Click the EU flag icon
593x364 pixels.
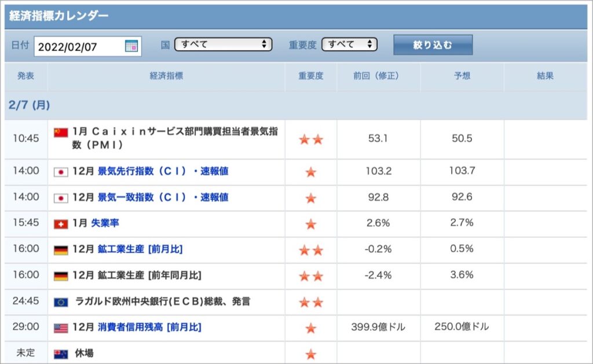click(60, 302)
